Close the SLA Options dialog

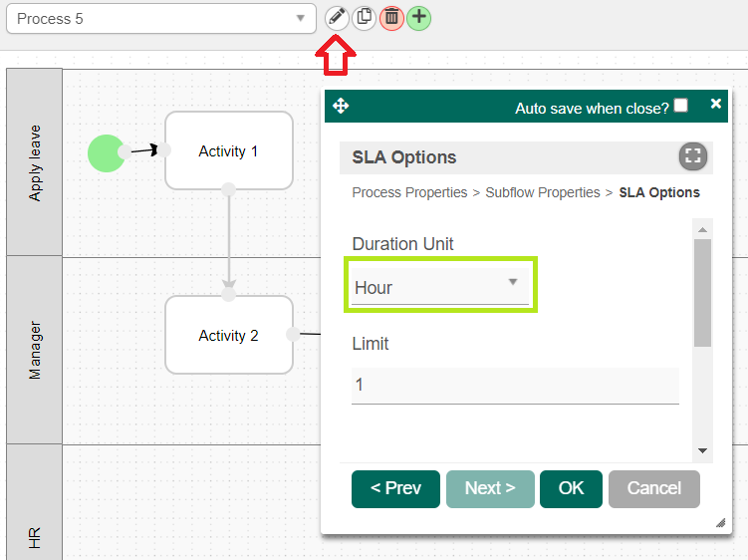pyautogui.click(x=715, y=104)
